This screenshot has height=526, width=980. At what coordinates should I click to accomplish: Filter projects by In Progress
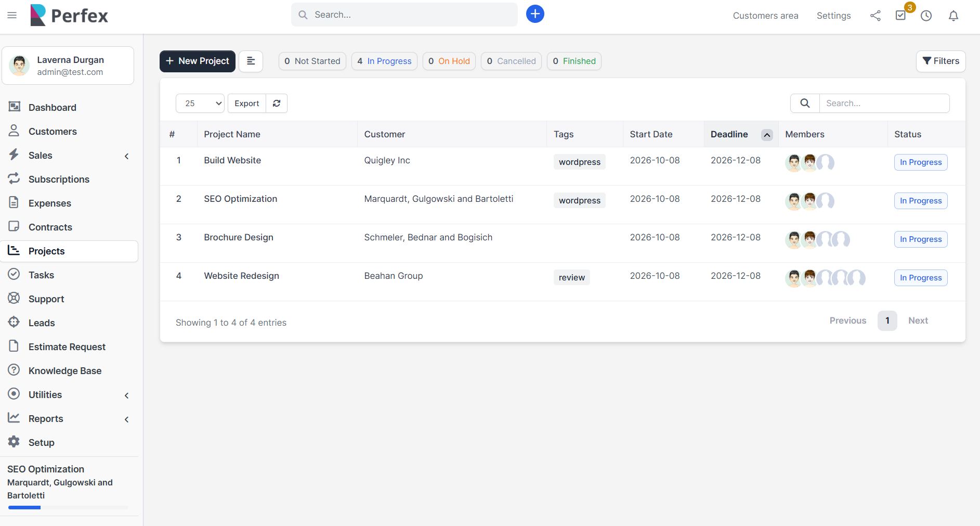pyautogui.click(x=384, y=61)
